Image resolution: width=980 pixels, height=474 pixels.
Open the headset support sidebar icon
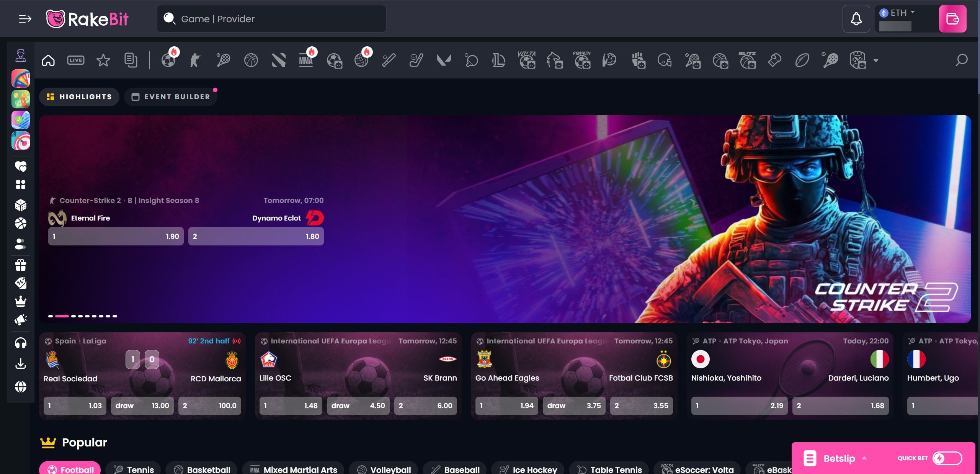coord(21,343)
